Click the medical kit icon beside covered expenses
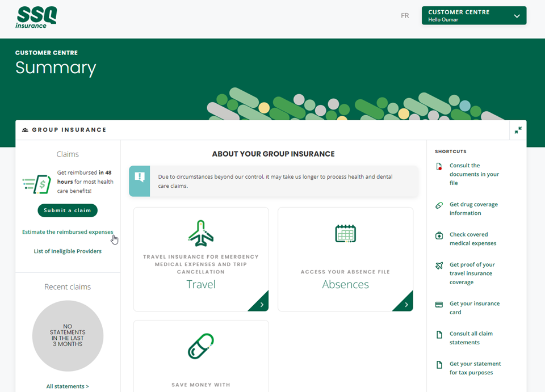545x392 pixels. pos(439,235)
